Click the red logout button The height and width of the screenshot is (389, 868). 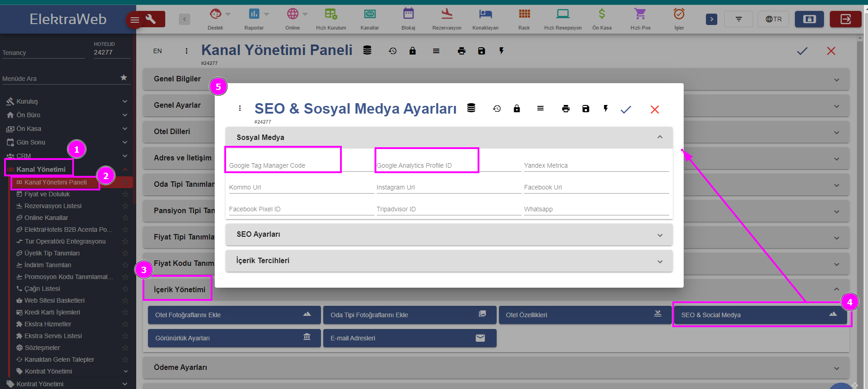pyautogui.click(x=846, y=19)
